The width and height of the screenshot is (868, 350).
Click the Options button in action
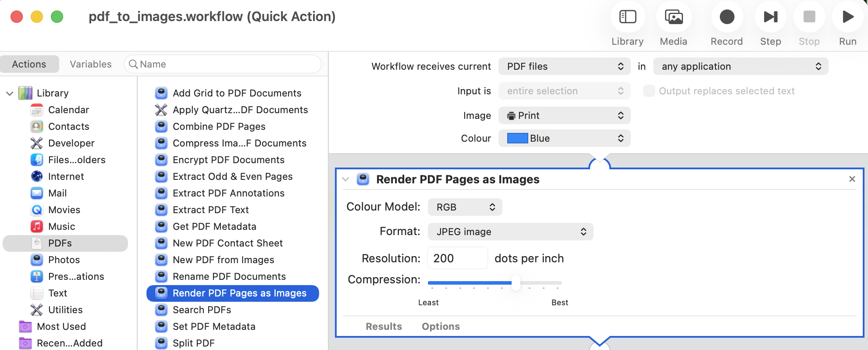[441, 326]
